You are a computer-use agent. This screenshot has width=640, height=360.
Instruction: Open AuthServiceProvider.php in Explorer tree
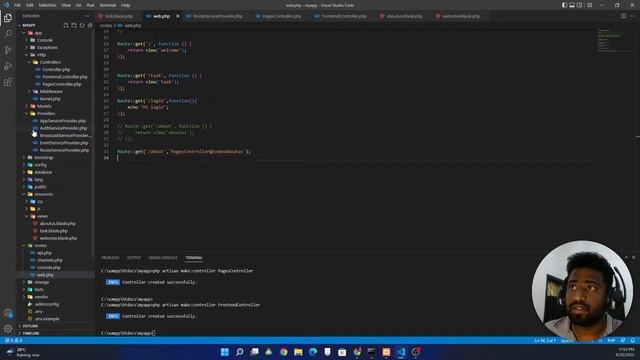[x=63, y=128]
